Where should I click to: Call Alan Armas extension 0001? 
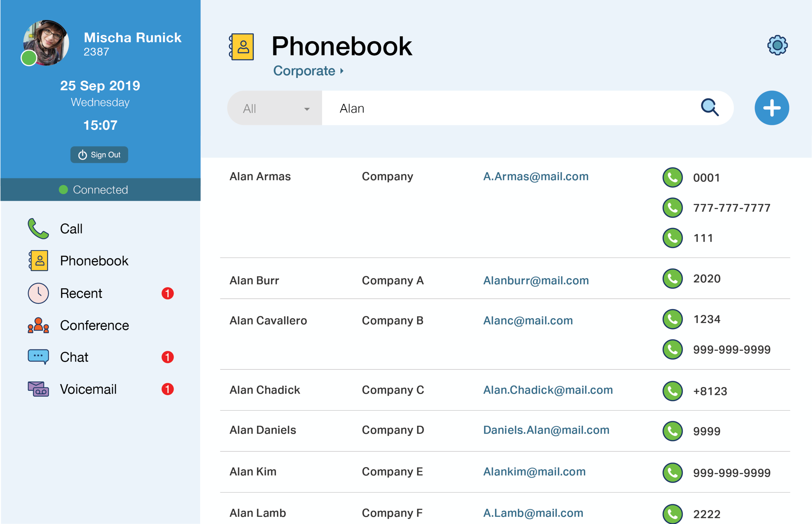point(672,177)
